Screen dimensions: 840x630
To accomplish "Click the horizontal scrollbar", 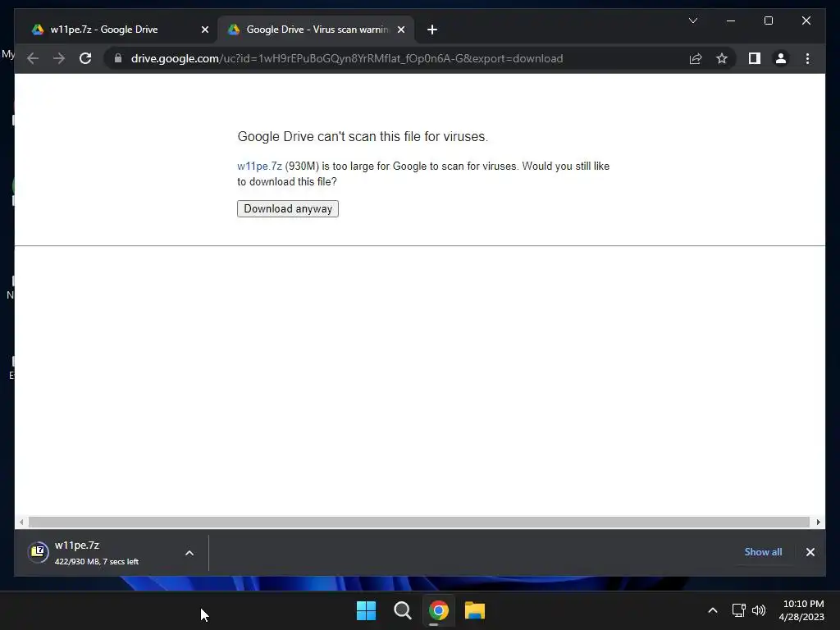I will point(419,522).
